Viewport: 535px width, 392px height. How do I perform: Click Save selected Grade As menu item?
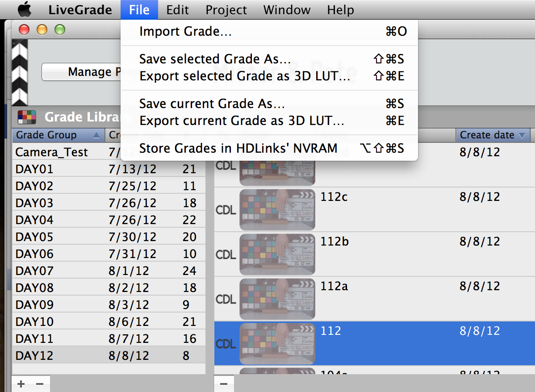(215, 59)
